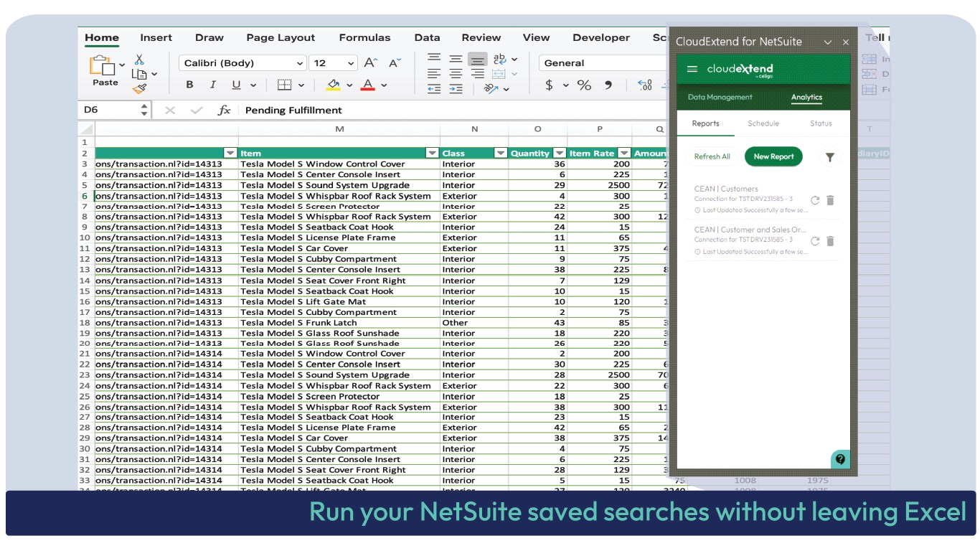Screen dimensions: 980x551
Task: Click the formula bar with Pending Fulfillment
Action: (453, 110)
